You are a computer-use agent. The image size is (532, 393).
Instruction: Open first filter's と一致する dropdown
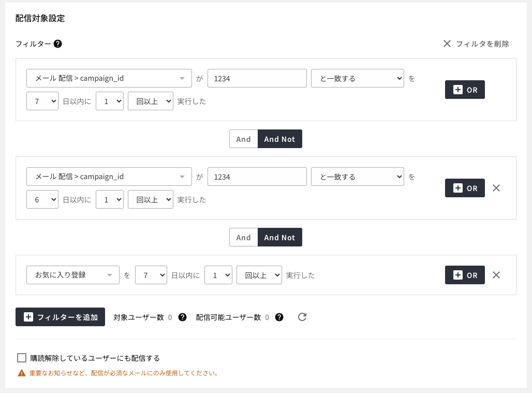coord(358,78)
